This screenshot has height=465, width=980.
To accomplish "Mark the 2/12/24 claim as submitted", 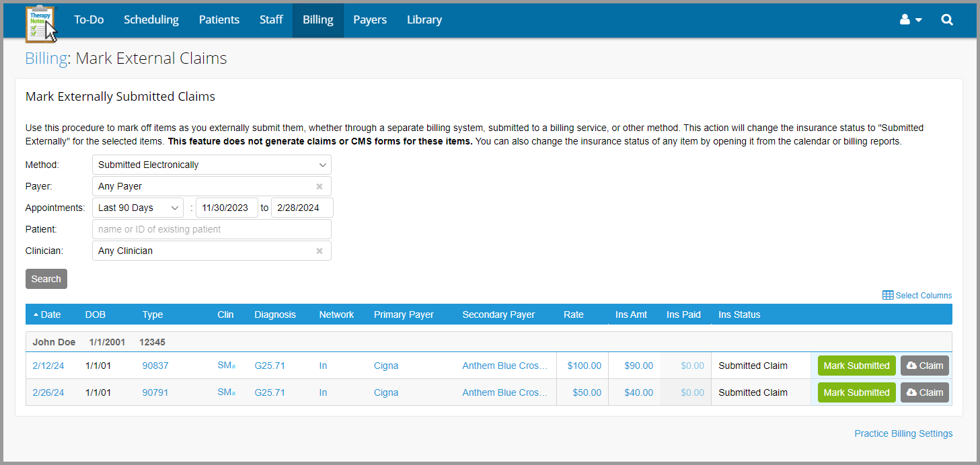I will (856, 365).
